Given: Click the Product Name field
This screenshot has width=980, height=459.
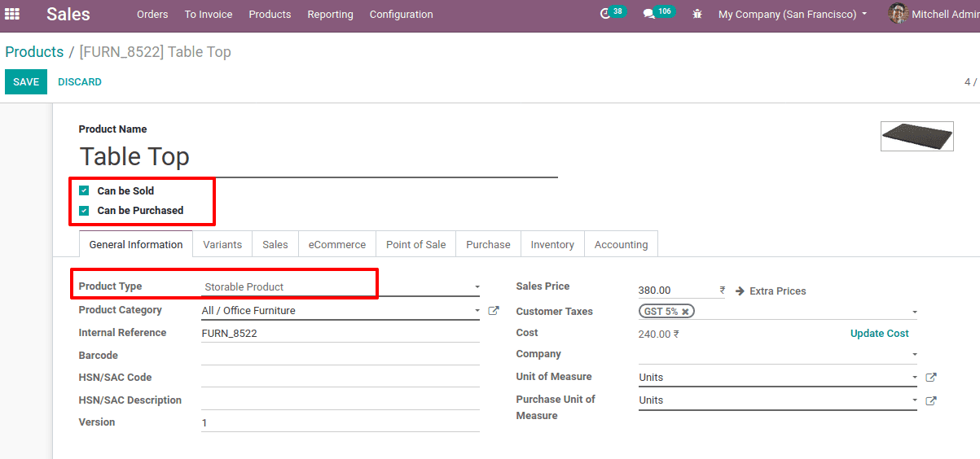Looking at the screenshot, I should coord(319,157).
